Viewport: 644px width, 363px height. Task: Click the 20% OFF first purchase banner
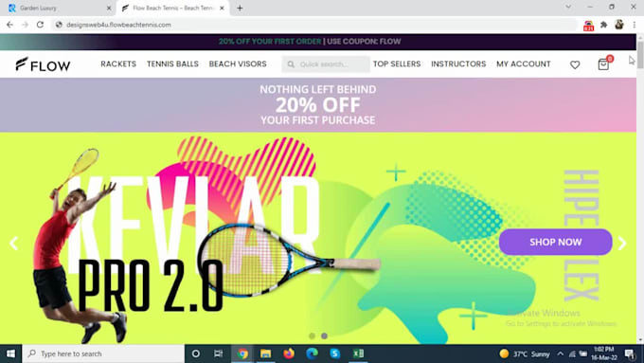coord(318,105)
